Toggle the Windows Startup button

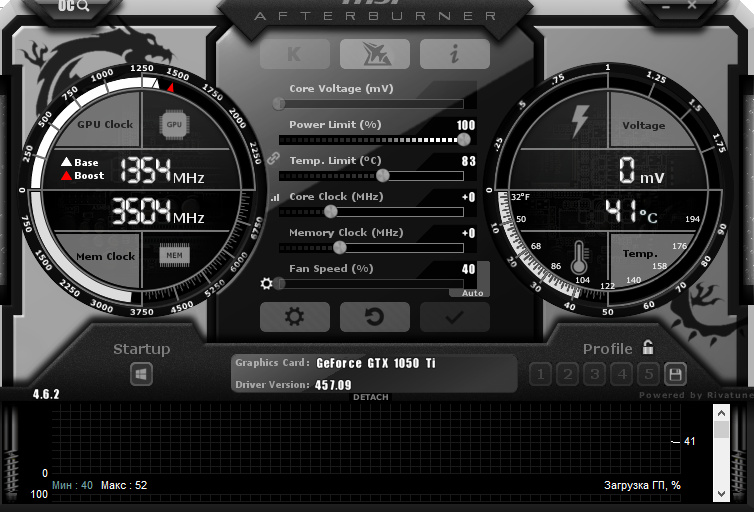pyautogui.click(x=141, y=374)
